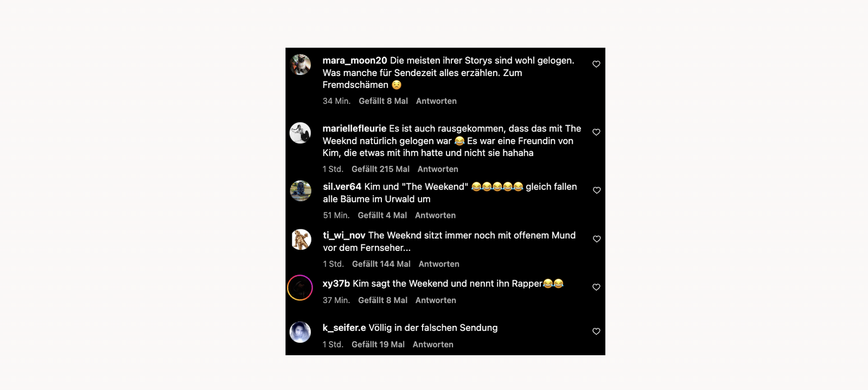Like ti_wi_nov's comment with the heart icon
The height and width of the screenshot is (390, 868).
pos(596,239)
